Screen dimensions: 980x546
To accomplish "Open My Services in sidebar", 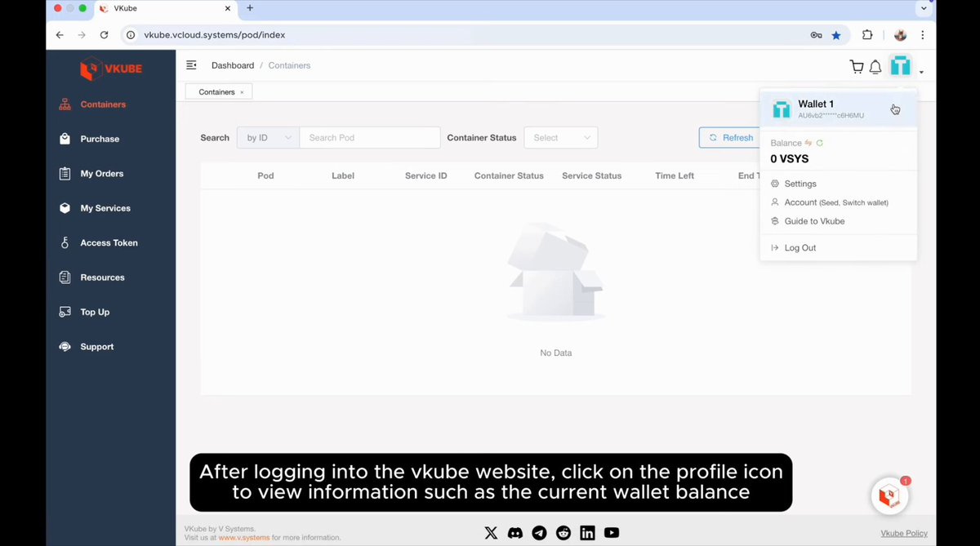I will (x=105, y=208).
